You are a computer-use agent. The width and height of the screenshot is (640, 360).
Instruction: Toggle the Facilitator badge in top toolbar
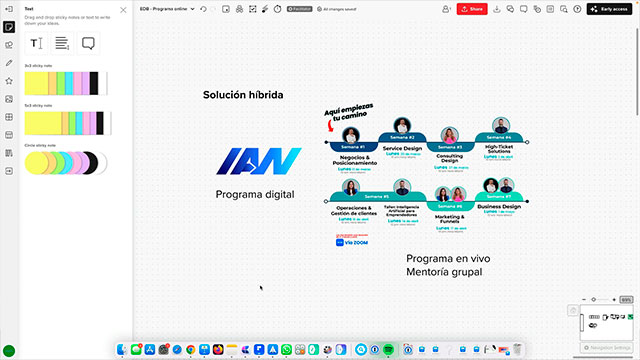click(x=299, y=9)
